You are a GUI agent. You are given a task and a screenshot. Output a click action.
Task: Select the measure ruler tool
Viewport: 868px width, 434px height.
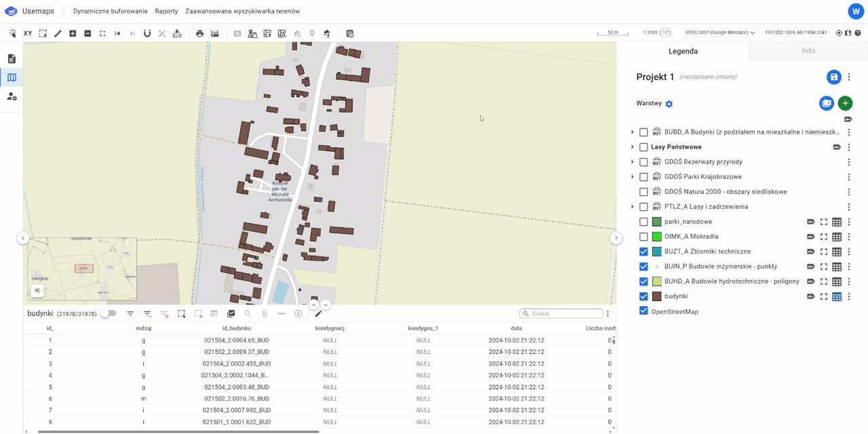[x=58, y=33]
